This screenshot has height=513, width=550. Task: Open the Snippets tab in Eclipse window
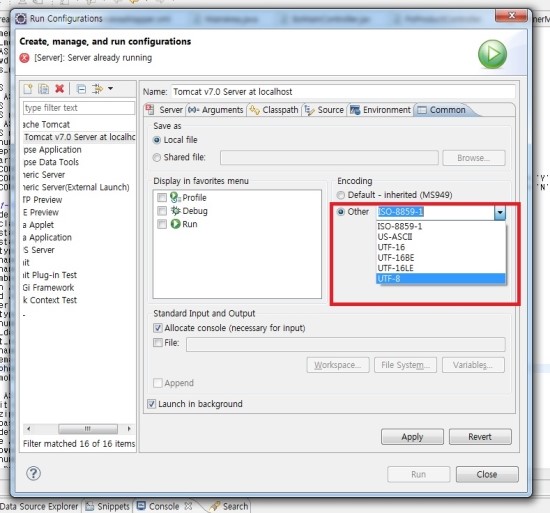click(108, 506)
